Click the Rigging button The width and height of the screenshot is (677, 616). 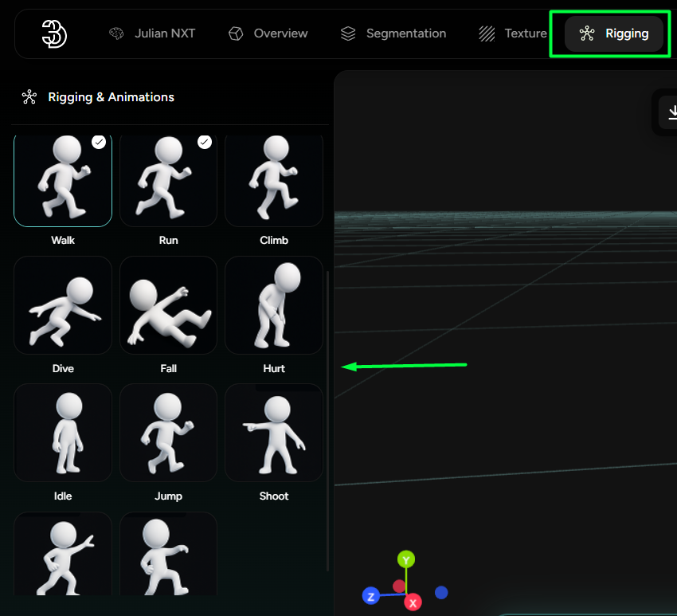click(610, 33)
